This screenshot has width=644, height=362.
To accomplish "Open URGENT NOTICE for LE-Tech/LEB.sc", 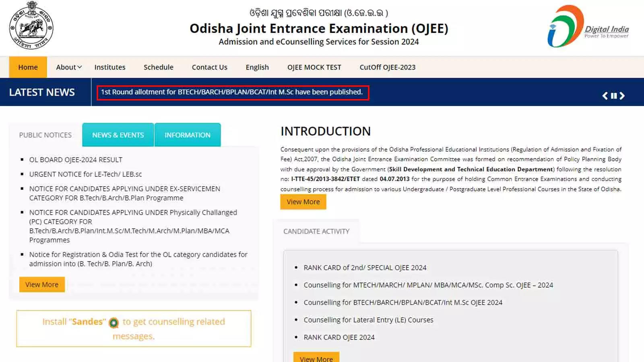I will pyautogui.click(x=86, y=174).
